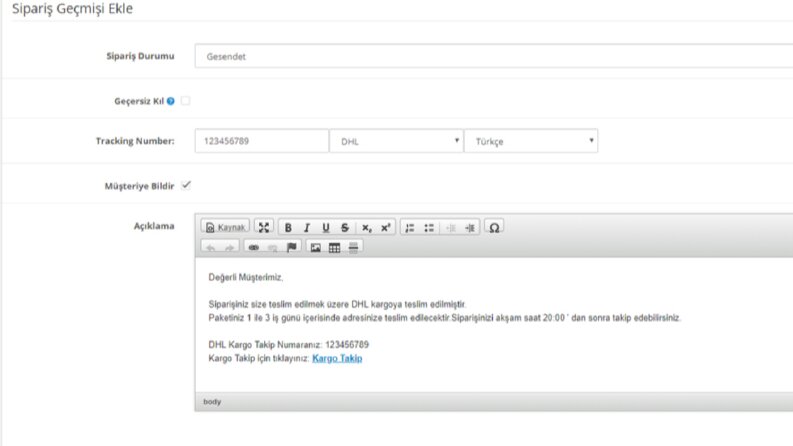Click the unlink icon
793x446 pixels.
273,247
